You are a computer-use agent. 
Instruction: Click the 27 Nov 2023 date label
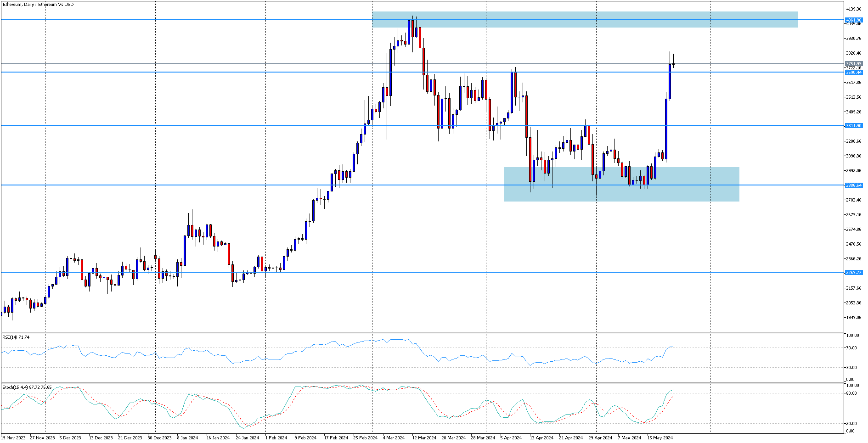[42, 438]
